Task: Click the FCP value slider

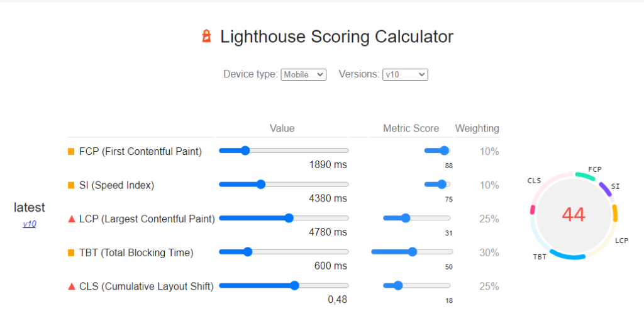Action: pyautogui.click(x=245, y=150)
